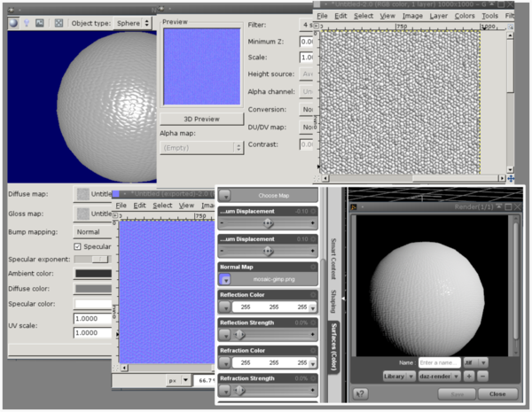Screen dimensions: 532x412
Task: Click the zoom-on-resize icon at top-right GIMP ruler corner
Action: tap(510, 26)
